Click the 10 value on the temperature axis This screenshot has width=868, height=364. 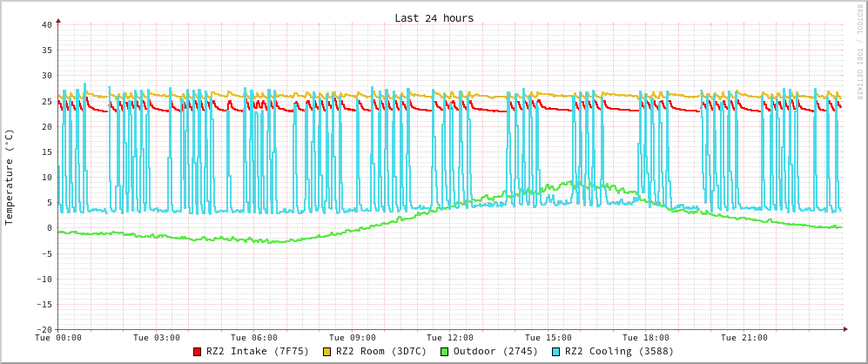click(46, 178)
